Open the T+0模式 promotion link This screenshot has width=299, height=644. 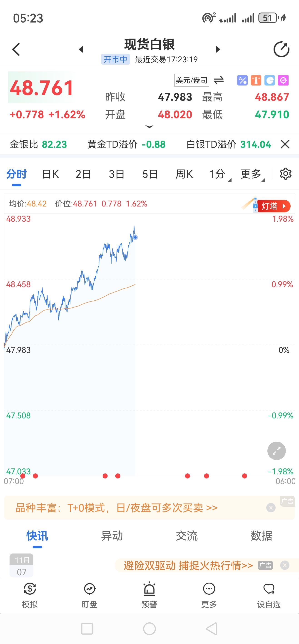pos(116,508)
